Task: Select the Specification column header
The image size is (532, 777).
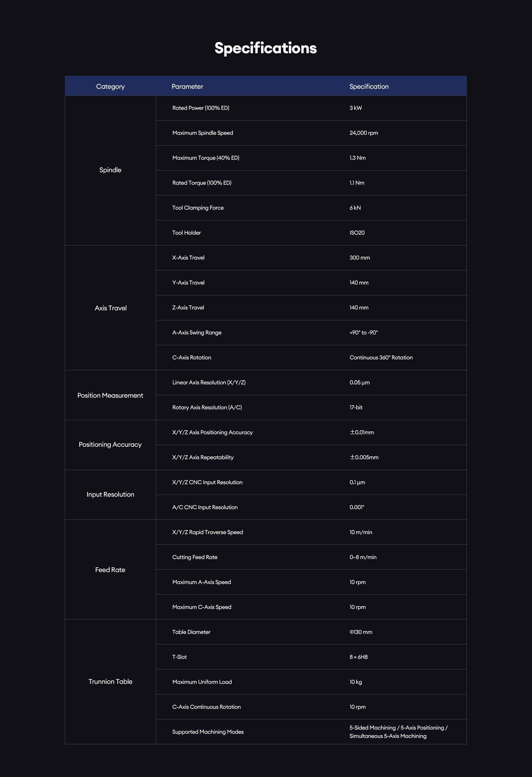Action: [369, 86]
